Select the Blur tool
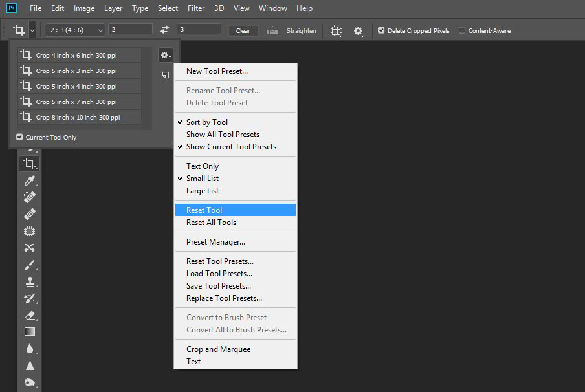This screenshot has width=585, height=392. tap(29, 348)
